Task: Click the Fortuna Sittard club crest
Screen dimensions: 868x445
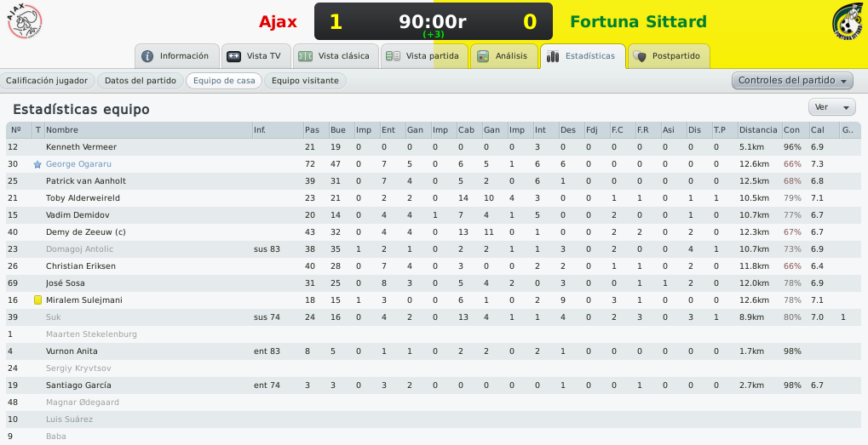Action: coord(848,22)
